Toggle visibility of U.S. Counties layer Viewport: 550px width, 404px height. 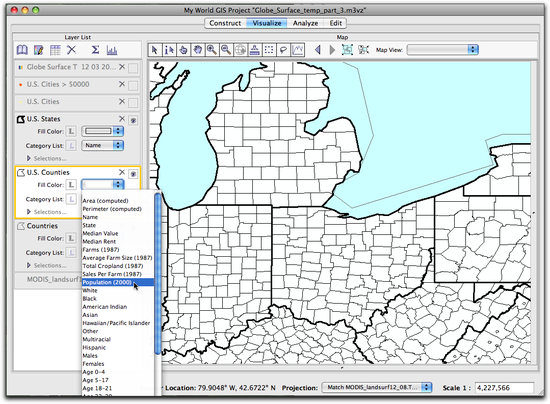click(133, 174)
